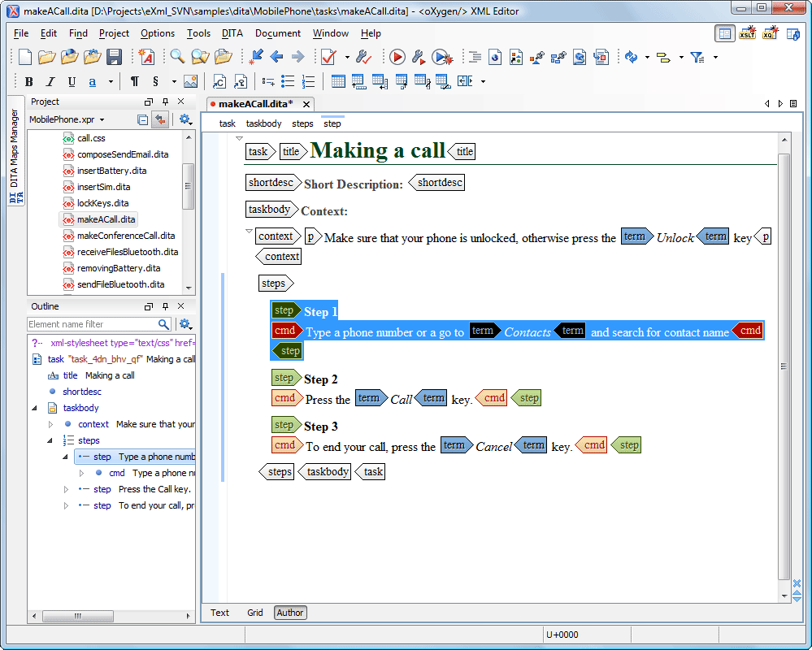
Task: Click the editor vertical scrollbar
Action: click(x=784, y=368)
